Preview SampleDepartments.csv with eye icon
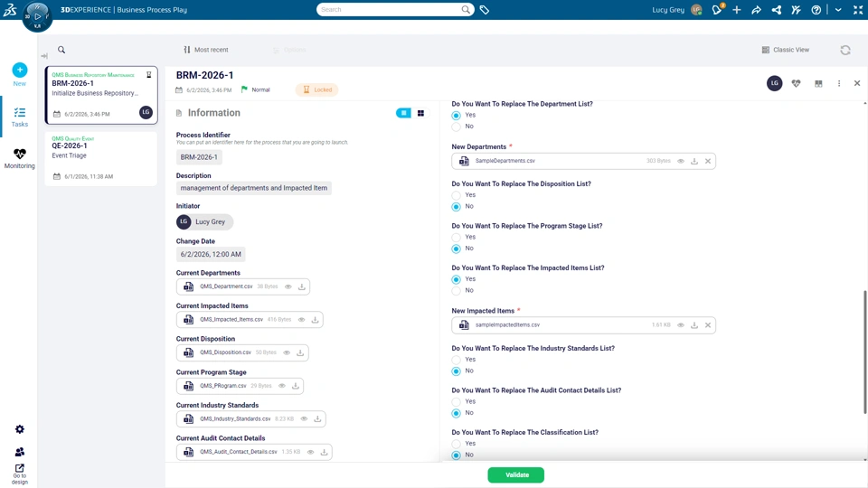Image resolution: width=868 pixels, height=488 pixels. pos(680,161)
